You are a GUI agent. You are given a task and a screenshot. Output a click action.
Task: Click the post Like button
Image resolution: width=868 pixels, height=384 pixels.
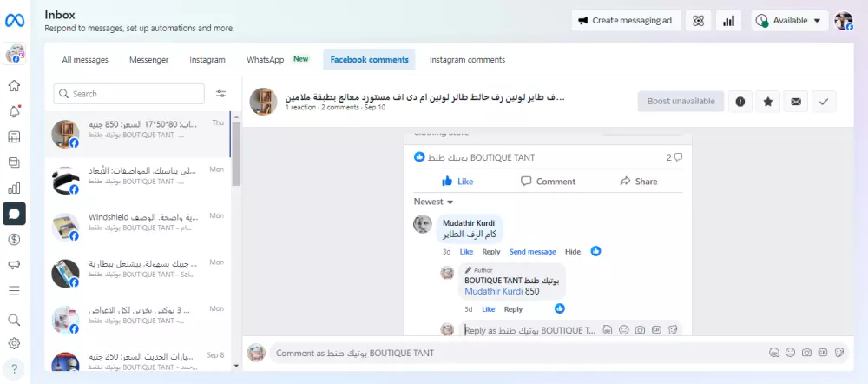(x=457, y=182)
